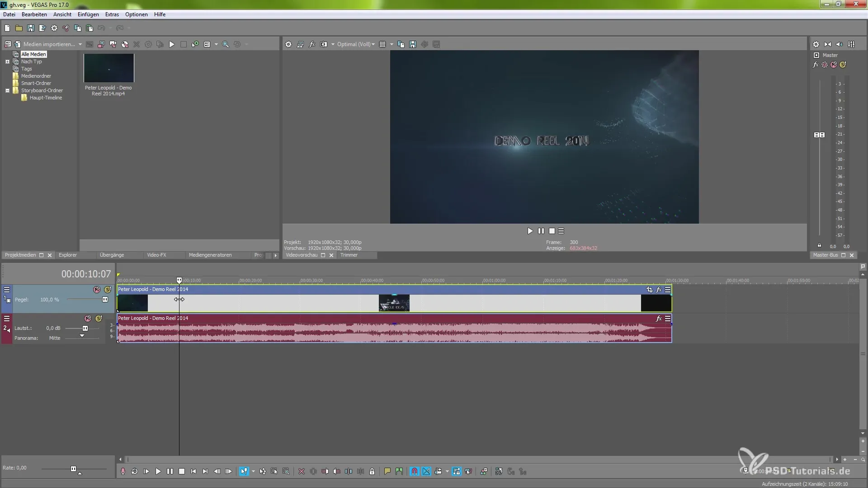Switch to the Video-FX tab
The height and width of the screenshot is (488, 868).
[x=156, y=255]
